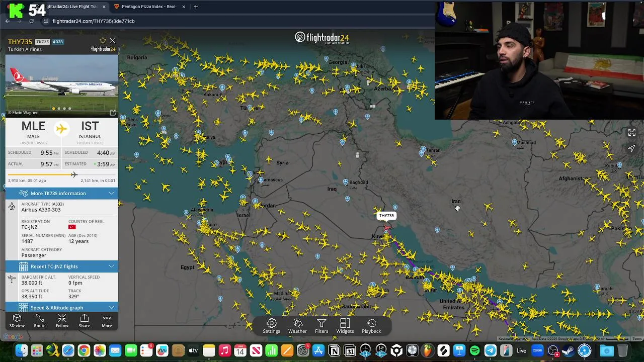644x362 pixels.
Task: Center map on my location arrow
Action: pyautogui.click(x=631, y=148)
